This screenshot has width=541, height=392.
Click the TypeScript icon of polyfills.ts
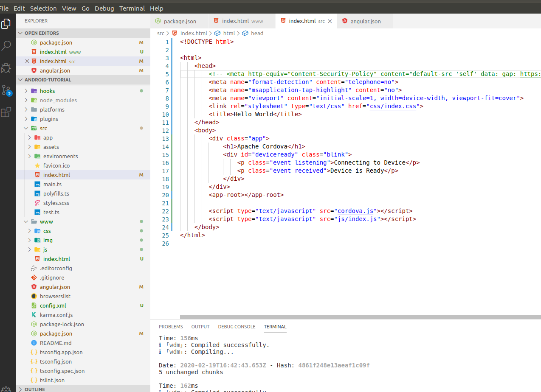(37, 193)
